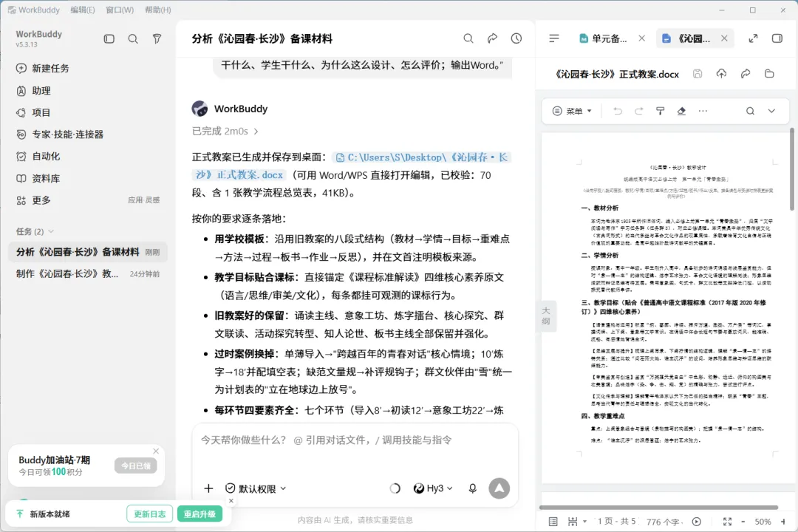The image size is (798, 532).
Task: Open more toolbar options ellipsis
Action: (x=703, y=111)
